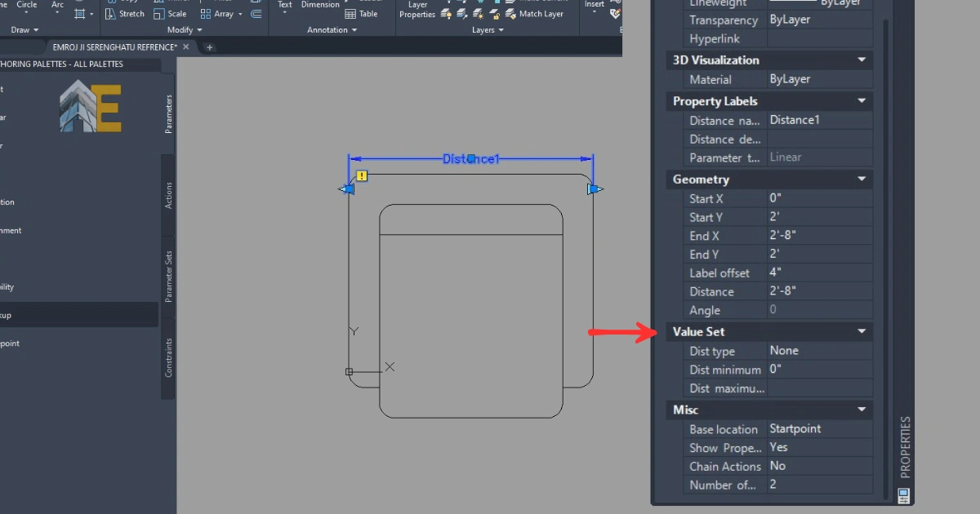Click the properties palette menu icon at bottom

pos(903,494)
